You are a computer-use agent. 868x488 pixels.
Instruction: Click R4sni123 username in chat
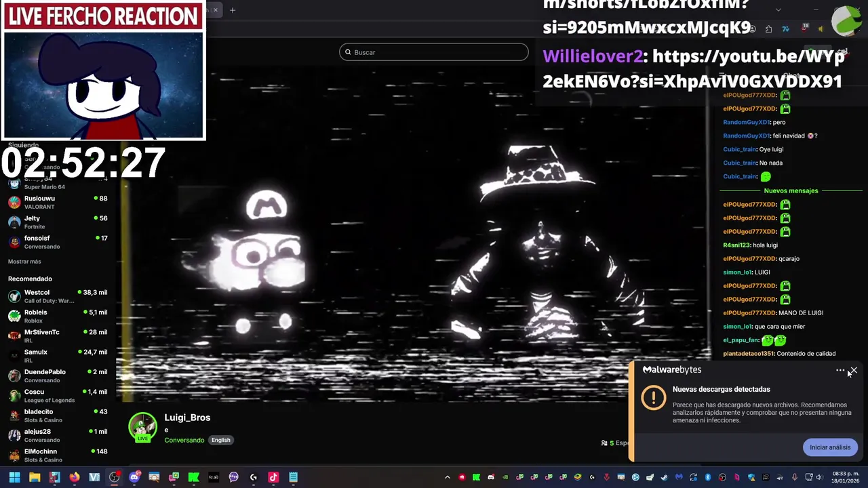click(737, 245)
